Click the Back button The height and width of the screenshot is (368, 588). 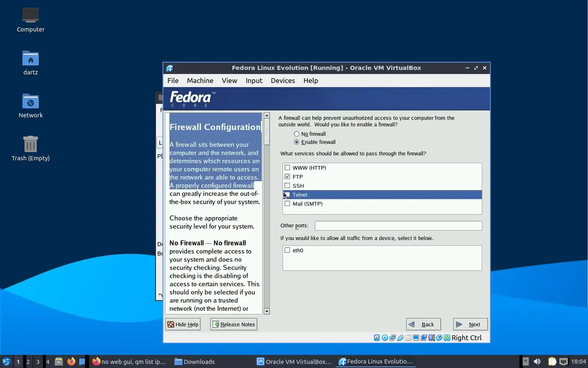(423, 324)
